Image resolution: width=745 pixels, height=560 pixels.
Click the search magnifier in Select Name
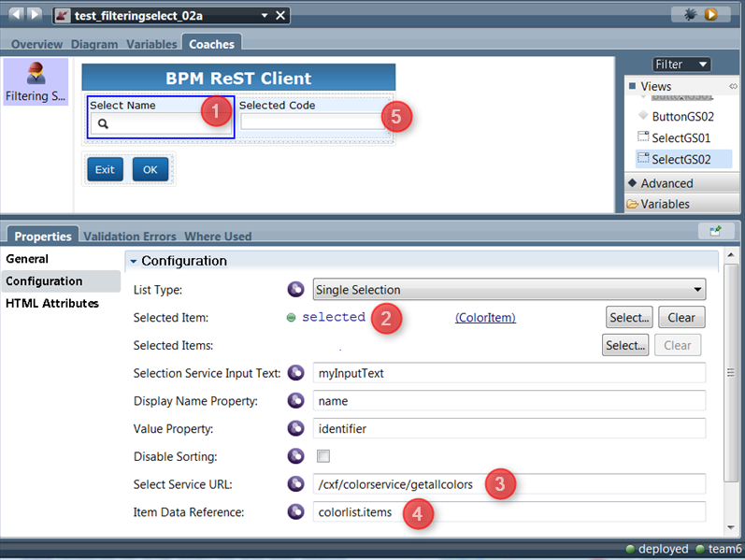pyautogui.click(x=103, y=124)
